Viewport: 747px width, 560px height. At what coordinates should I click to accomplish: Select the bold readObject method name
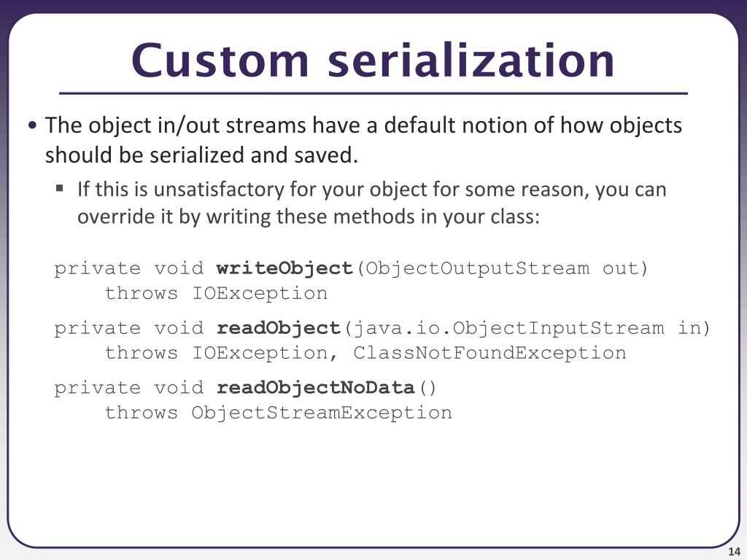click(278, 329)
